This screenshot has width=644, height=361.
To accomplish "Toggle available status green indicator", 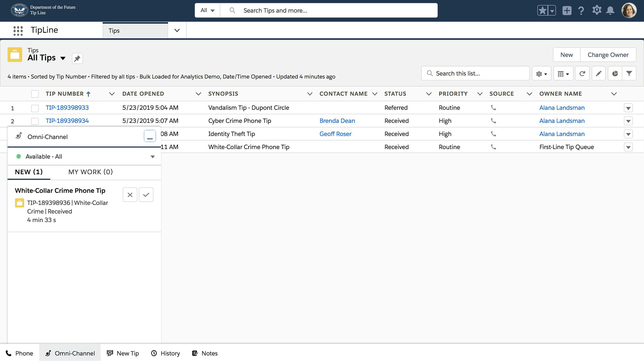I will point(18,156).
